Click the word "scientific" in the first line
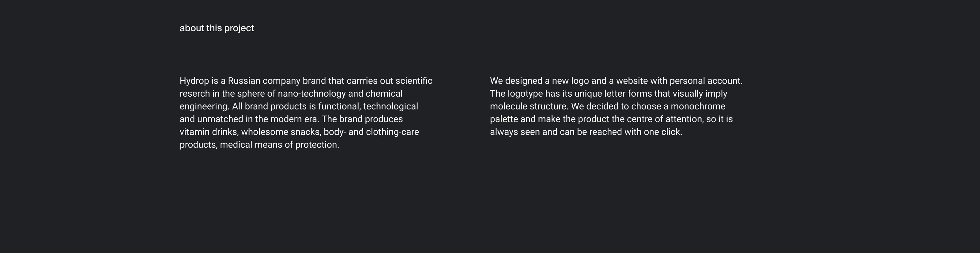This screenshot has height=253, width=980. (x=413, y=81)
